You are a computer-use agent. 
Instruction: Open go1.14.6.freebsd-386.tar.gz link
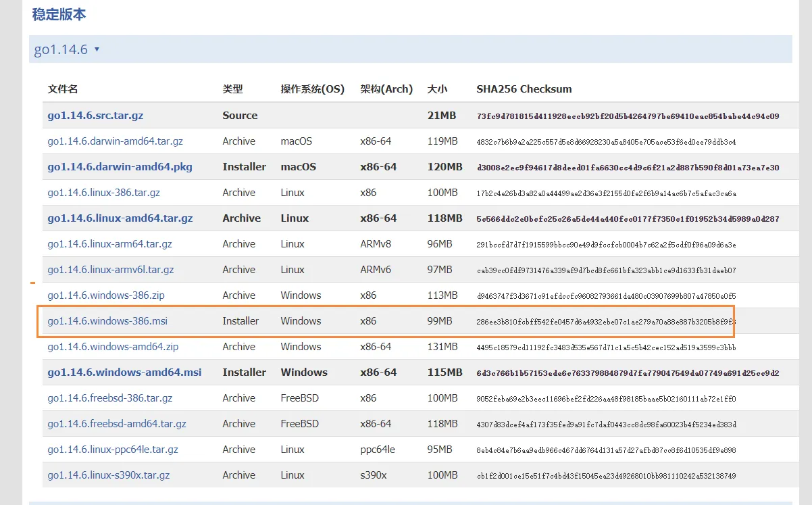pos(109,398)
